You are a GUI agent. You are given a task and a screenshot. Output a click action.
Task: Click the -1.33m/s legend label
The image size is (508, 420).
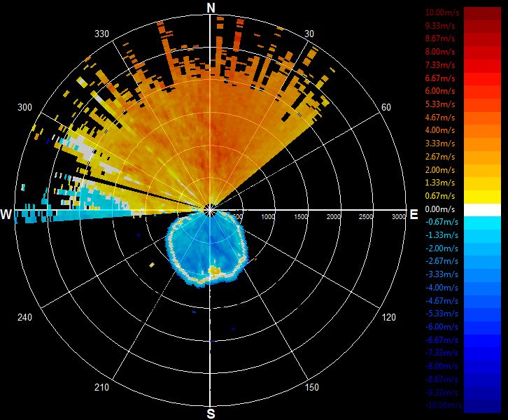coord(442,235)
